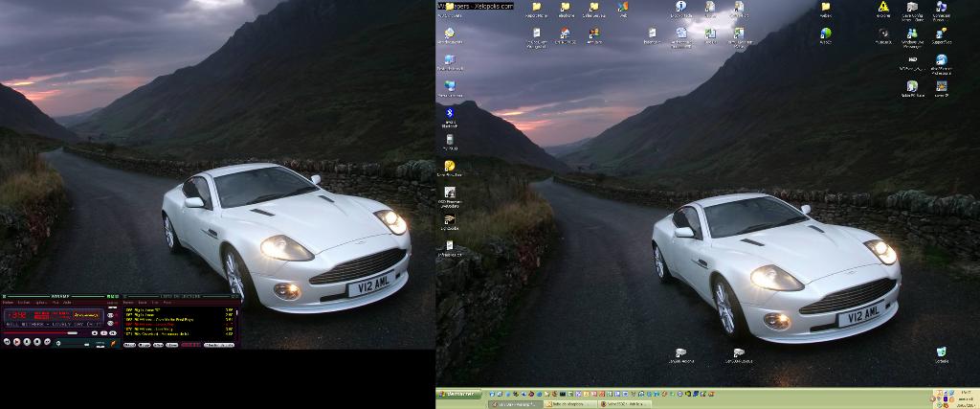Select the yellow warning triangle desktop icon

tap(883, 8)
